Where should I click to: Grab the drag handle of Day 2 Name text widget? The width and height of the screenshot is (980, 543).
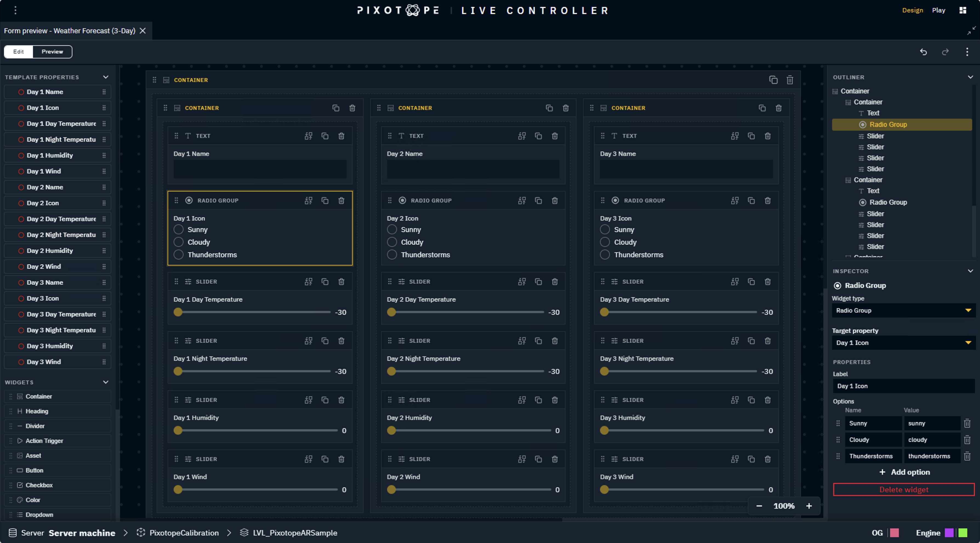coord(390,136)
